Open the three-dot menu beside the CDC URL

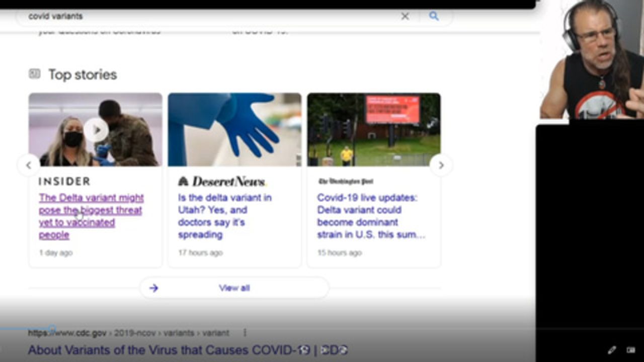click(x=245, y=333)
